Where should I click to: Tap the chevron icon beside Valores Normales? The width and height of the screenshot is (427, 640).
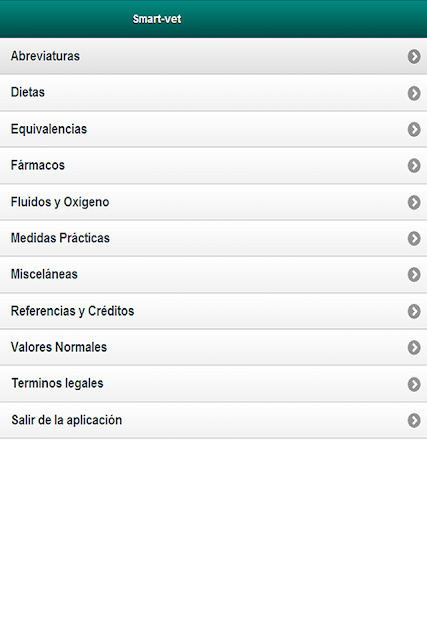point(414,347)
